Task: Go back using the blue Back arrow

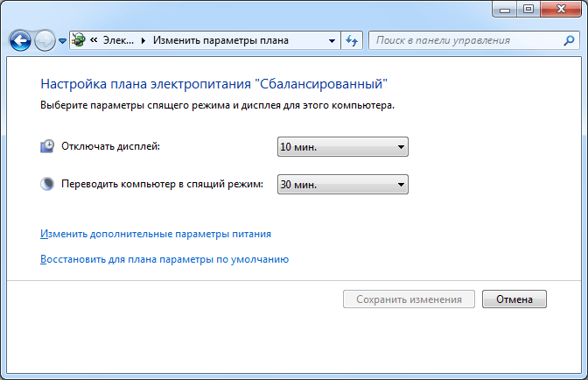Action: tap(20, 40)
